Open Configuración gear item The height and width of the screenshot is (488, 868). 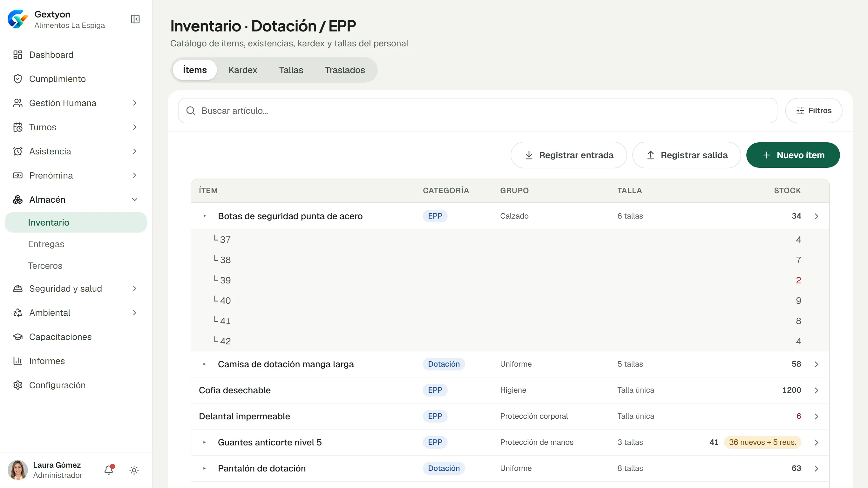[76, 385]
